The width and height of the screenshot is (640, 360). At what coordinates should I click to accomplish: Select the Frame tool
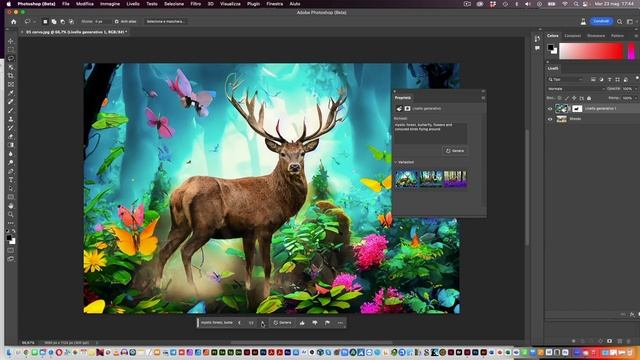point(11,84)
